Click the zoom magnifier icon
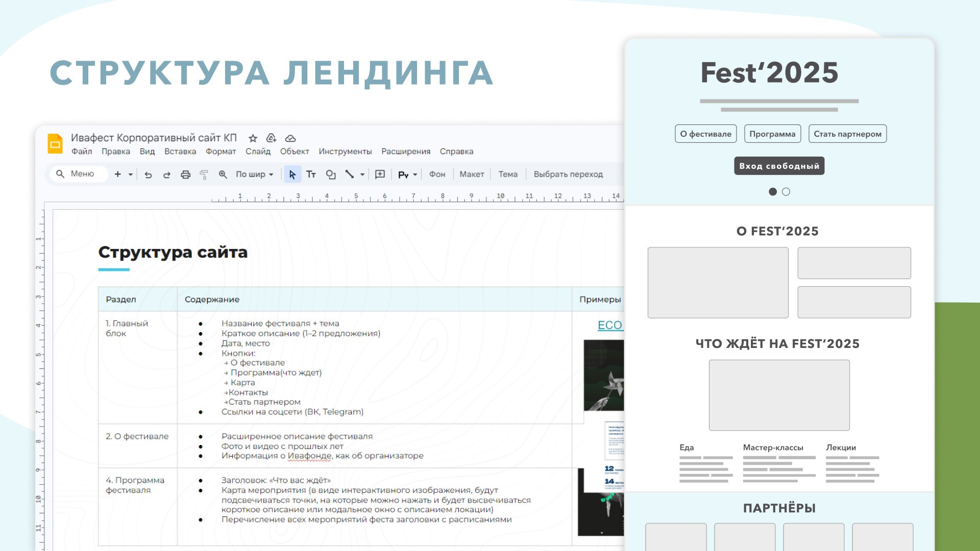This screenshot has height=551, width=980. (x=223, y=174)
